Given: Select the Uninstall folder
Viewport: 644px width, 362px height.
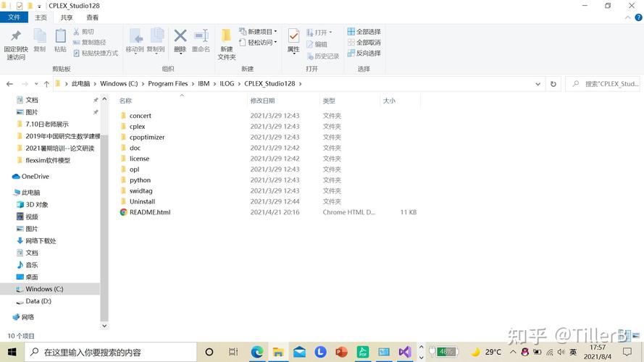Looking at the screenshot, I should 142,201.
